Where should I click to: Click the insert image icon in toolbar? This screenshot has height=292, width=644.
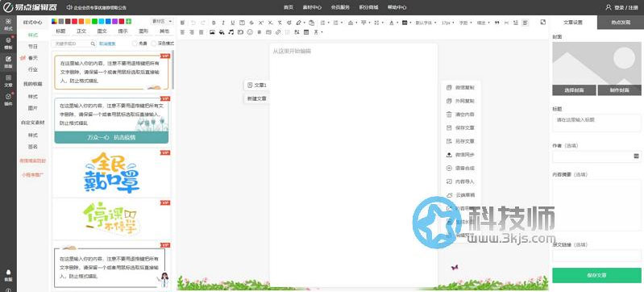tap(212, 31)
